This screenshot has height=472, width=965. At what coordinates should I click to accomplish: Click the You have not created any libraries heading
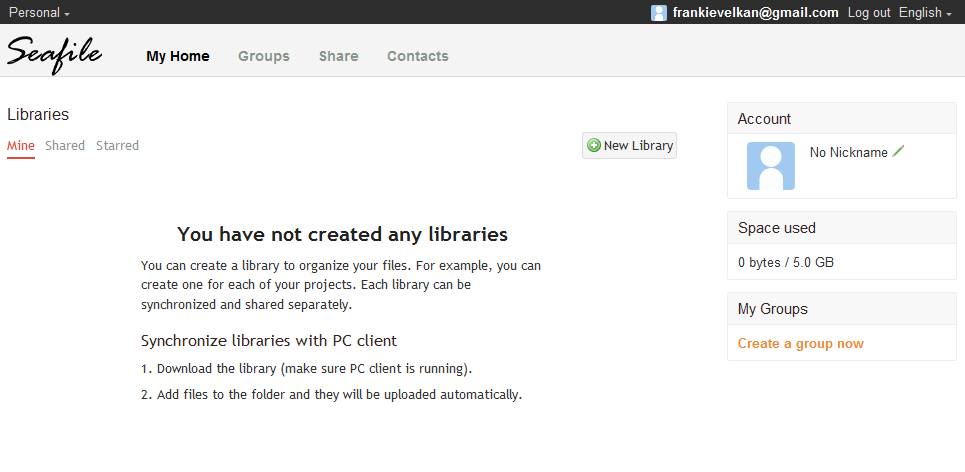(342, 234)
